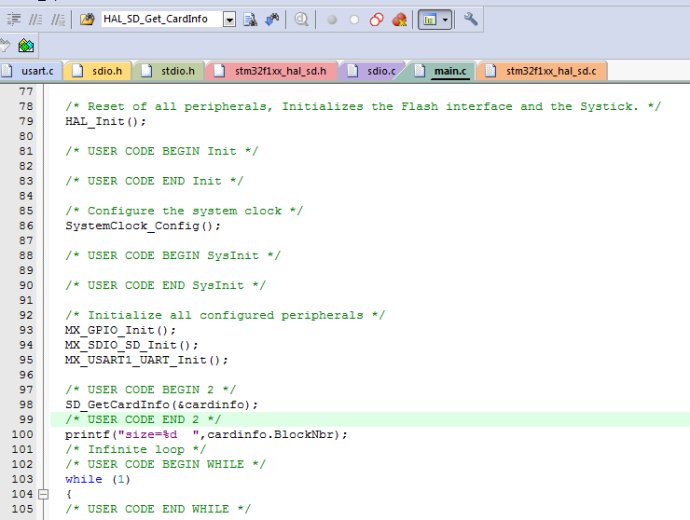690x520 pixels.
Task: Click the window layout toolbar button
Action: click(429, 20)
